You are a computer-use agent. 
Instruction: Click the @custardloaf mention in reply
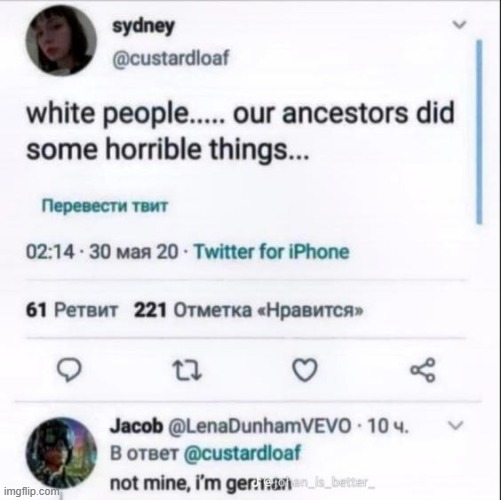pyautogui.click(x=242, y=453)
